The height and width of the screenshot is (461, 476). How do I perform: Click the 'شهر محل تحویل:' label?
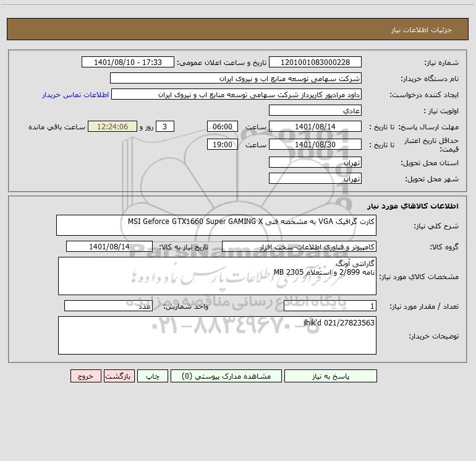click(432, 179)
